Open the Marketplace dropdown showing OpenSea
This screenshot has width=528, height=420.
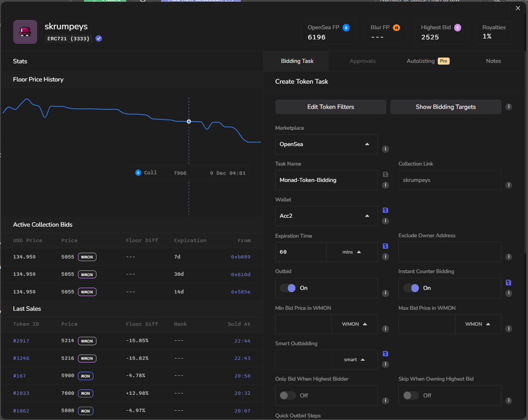(326, 144)
